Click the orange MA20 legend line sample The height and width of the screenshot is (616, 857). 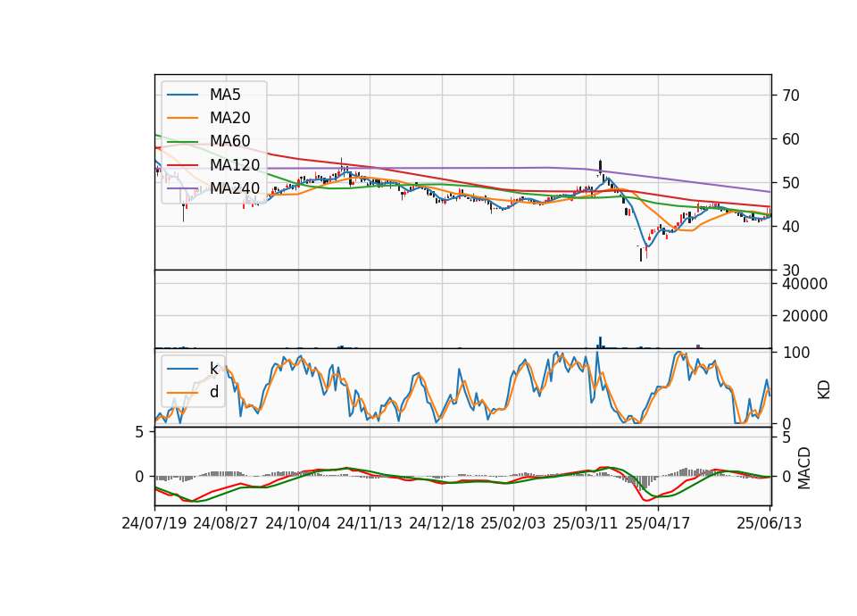(x=182, y=118)
